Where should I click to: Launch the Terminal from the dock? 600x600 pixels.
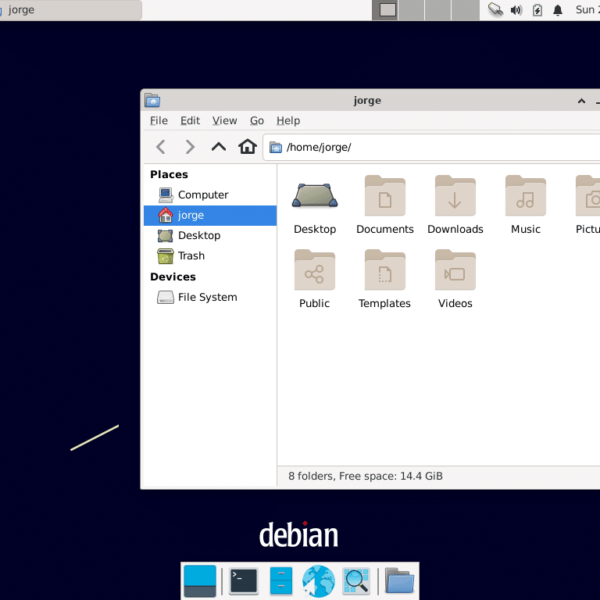click(x=243, y=581)
